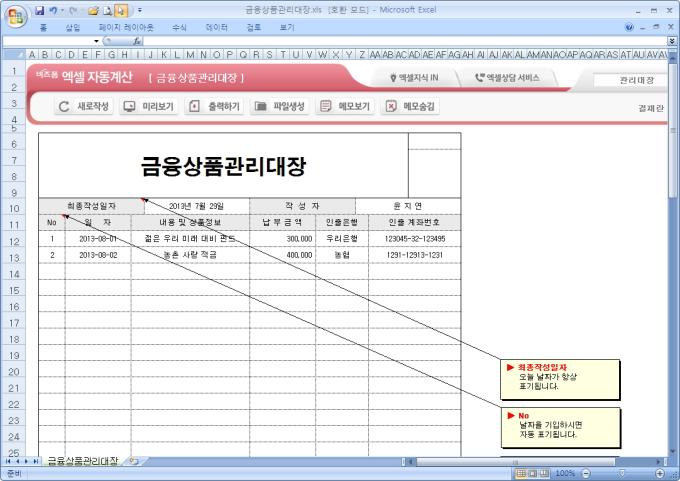This screenshot has width=680, height=481.
Task: Click the 농협 bank cell
Action: [342, 255]
